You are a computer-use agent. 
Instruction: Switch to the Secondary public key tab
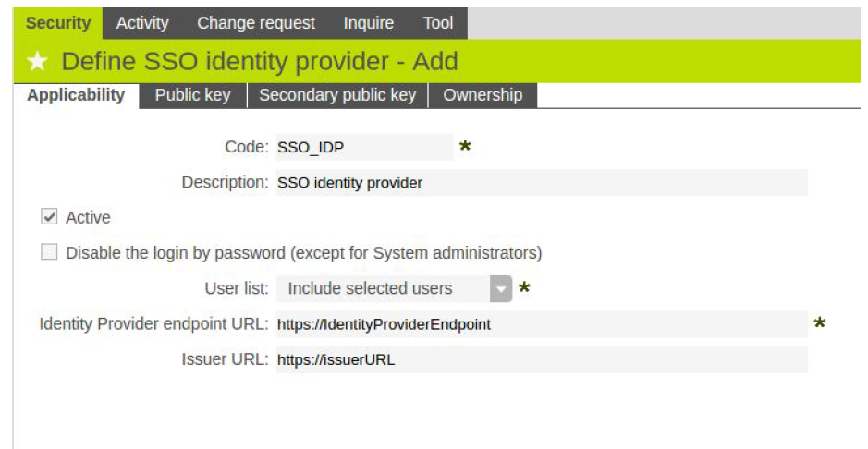(x=337, y=95)
